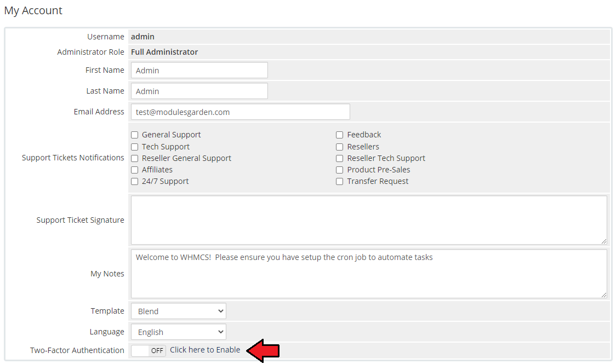Grab the Support Ticket Signature resize handle
This screenshot has height=364, width=616.
(x=604, y=241)
